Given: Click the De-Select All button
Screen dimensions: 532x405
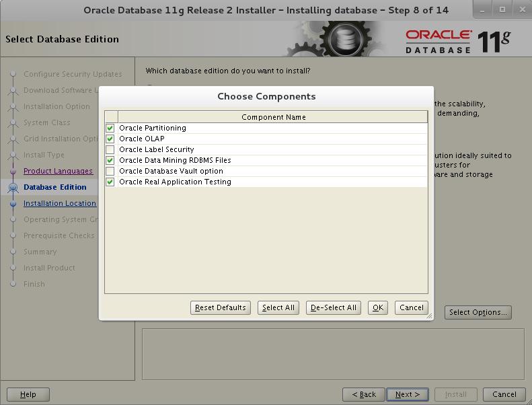Looking at the screenshot, I should [334, 308].
